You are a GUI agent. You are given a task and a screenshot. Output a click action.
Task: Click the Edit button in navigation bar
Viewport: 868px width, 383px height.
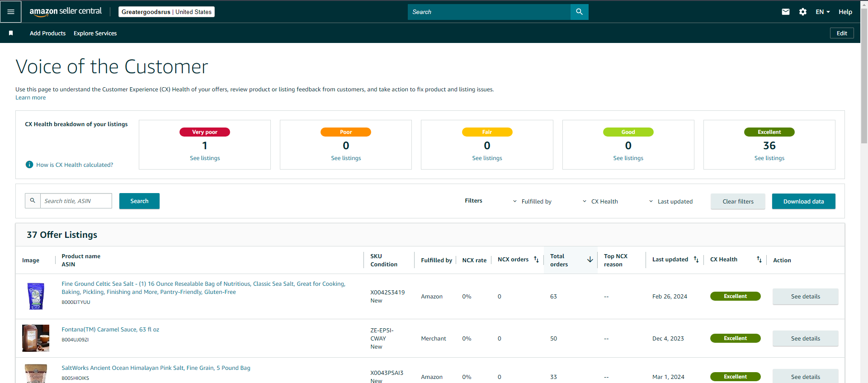click(x=842, y=33)
